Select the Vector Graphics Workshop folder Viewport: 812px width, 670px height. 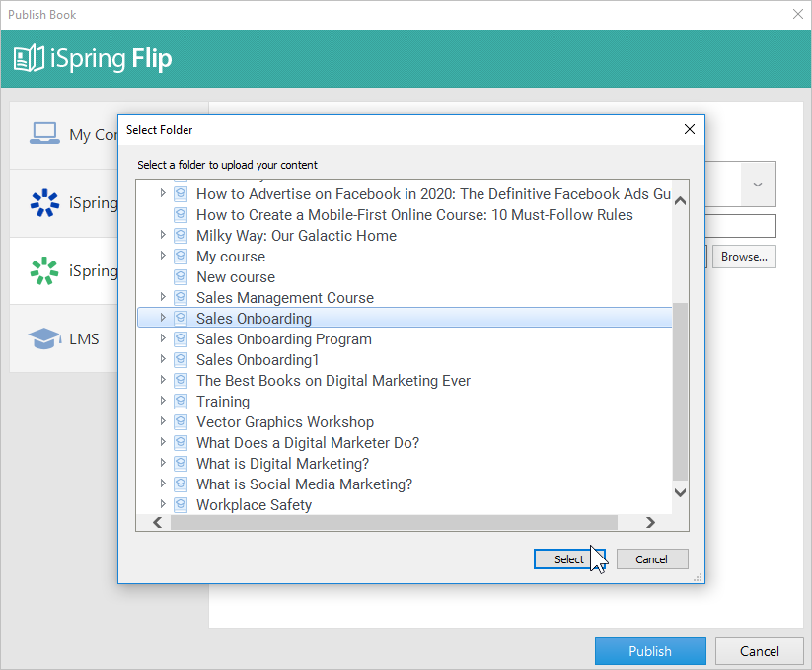pos(285,422)
